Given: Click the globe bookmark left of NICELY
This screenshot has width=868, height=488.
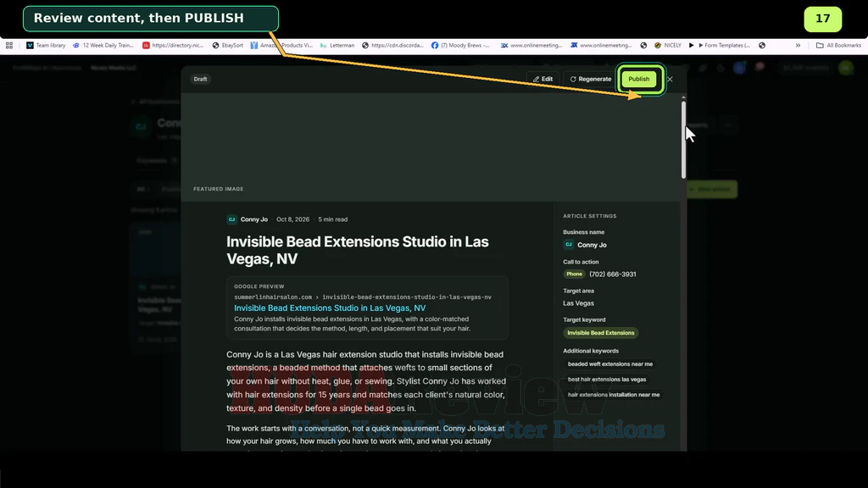Looking at the screenshot, I should (x=643, y=46).
